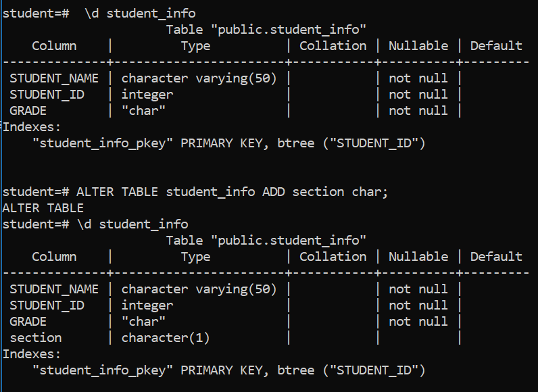Click the first Table "public.student_info" title

click(266, 29)
